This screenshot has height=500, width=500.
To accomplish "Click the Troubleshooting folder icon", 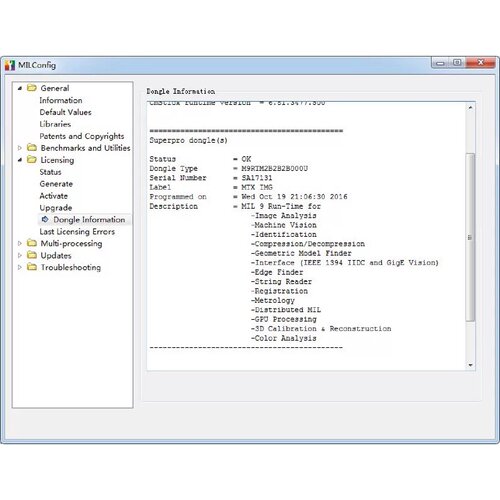I will tap(32, 267).
